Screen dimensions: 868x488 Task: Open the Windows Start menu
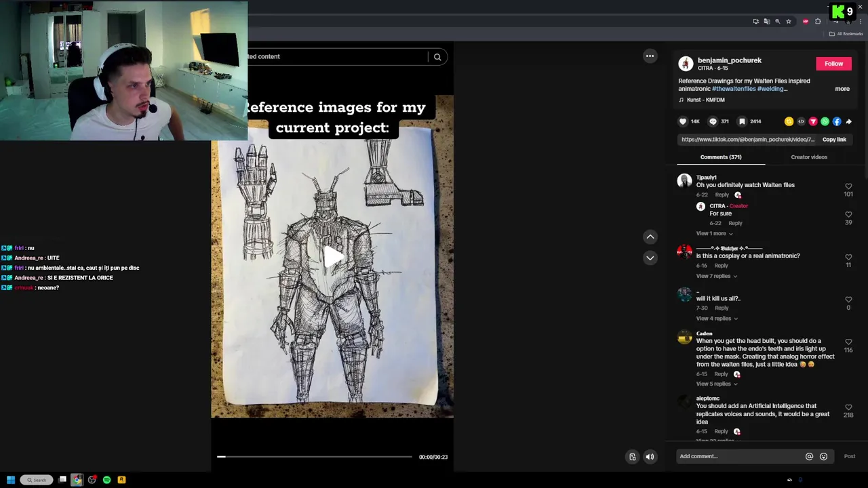pos(11,480)
